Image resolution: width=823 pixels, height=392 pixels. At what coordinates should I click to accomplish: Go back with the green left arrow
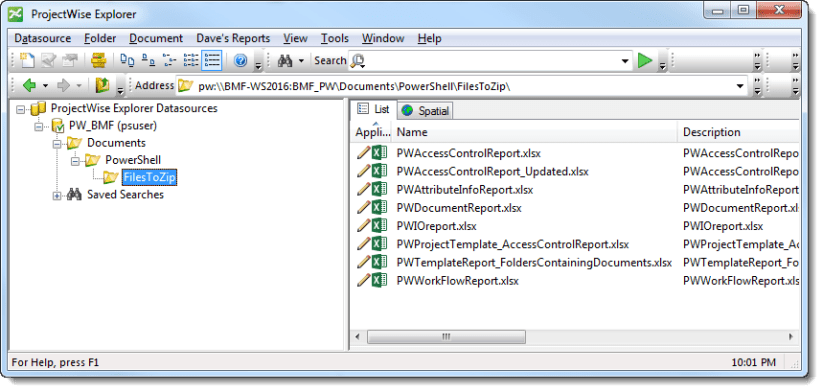coord(29,86)
